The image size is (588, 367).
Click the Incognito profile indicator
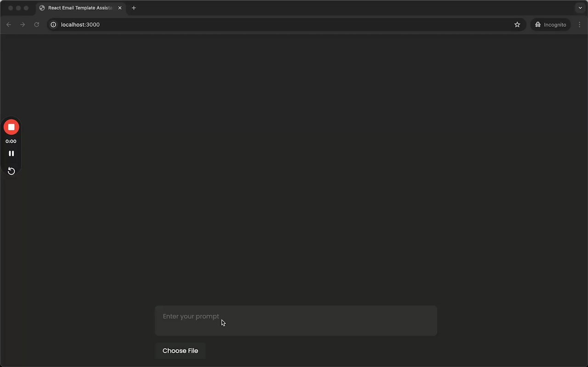coord(551,24)
